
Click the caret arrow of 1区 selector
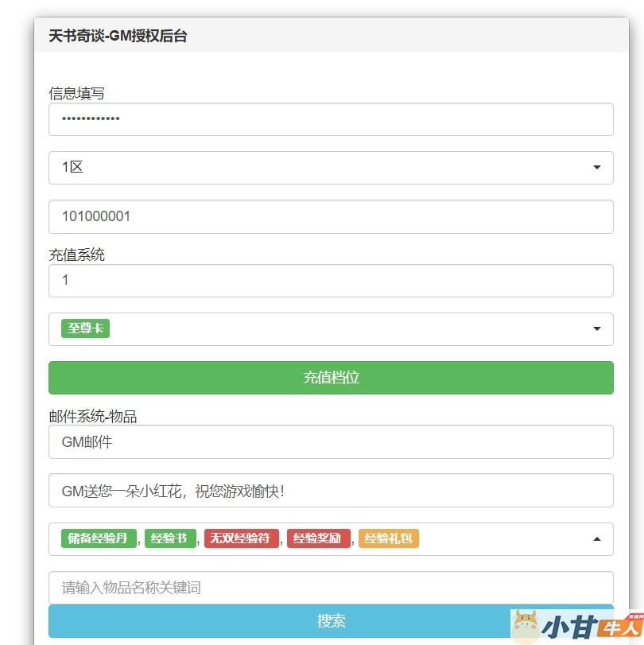(597, 168)
